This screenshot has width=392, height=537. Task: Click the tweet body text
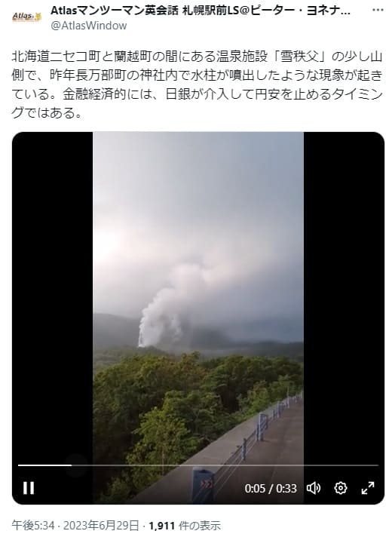pos(197,84)
